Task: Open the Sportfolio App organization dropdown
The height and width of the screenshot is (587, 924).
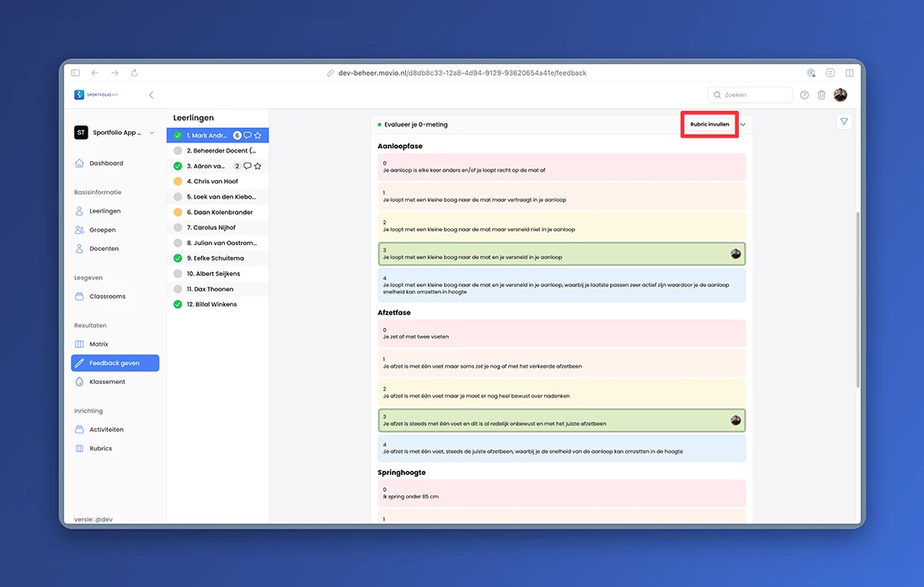Action: click(115, 132)
